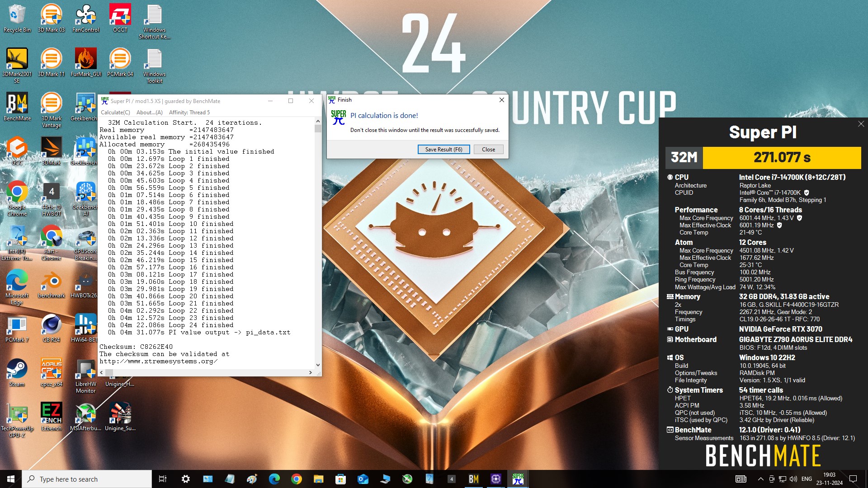Image resolution: width=868 pixels, height=488 pixels.
Task: Close the BenchMate Super PI overlay
Action: click(x=861, y=124)
